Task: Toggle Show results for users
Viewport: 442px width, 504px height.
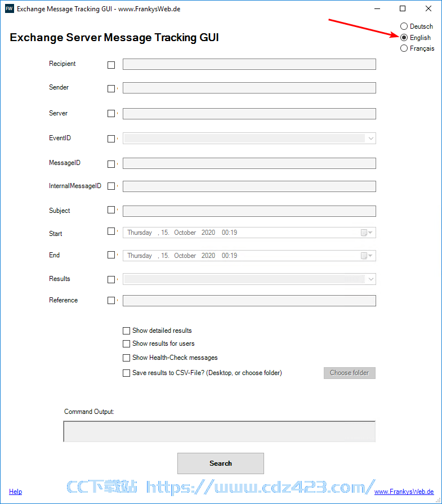Action: point(126,344)
